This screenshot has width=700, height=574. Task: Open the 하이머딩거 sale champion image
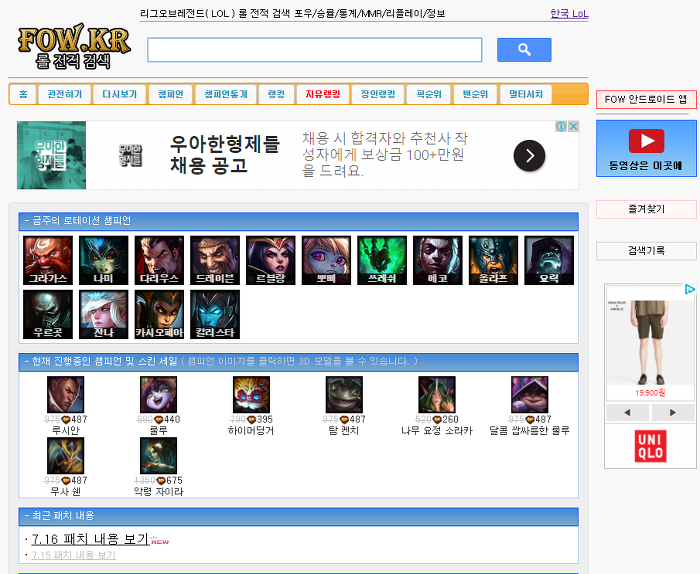[x=251, y=395]
